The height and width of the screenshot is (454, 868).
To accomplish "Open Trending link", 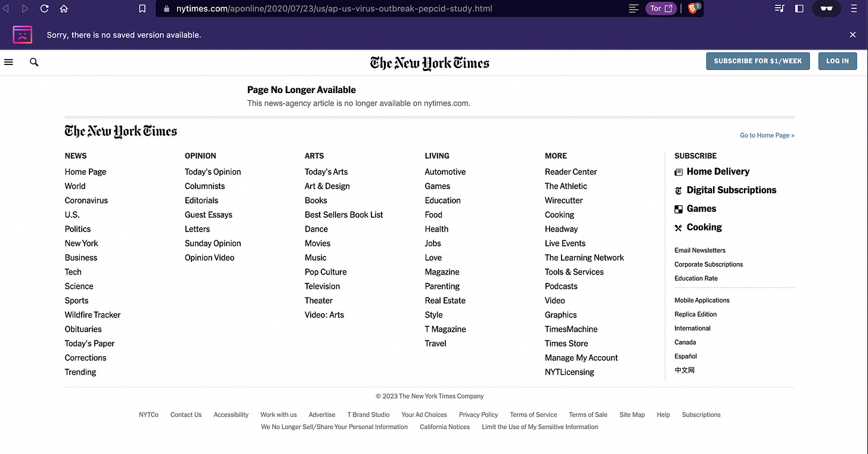I will [x=80, y=372].
